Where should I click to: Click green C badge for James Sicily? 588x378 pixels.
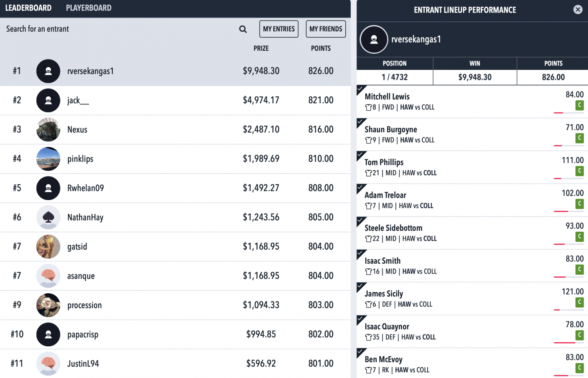pos(580,302)
